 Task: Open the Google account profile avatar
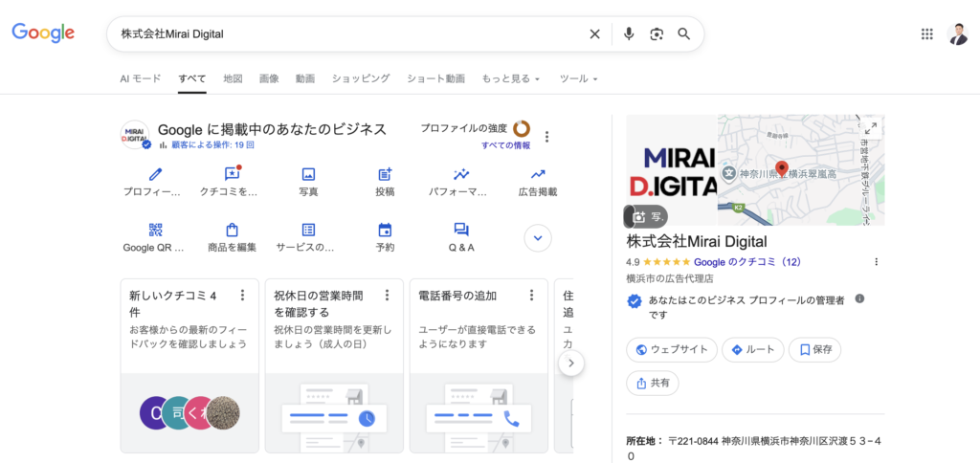click(957, 33)
